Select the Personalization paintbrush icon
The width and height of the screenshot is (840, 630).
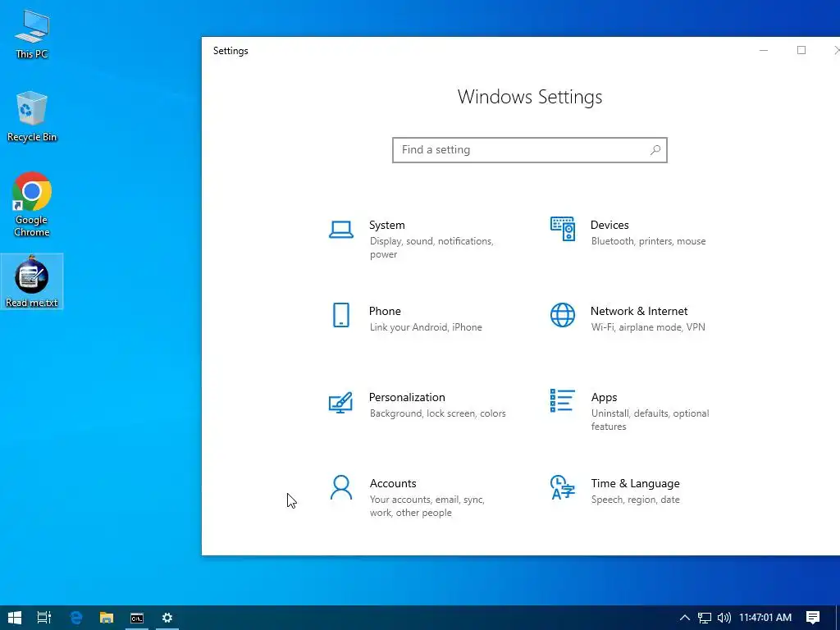click(x=340, y=402)
